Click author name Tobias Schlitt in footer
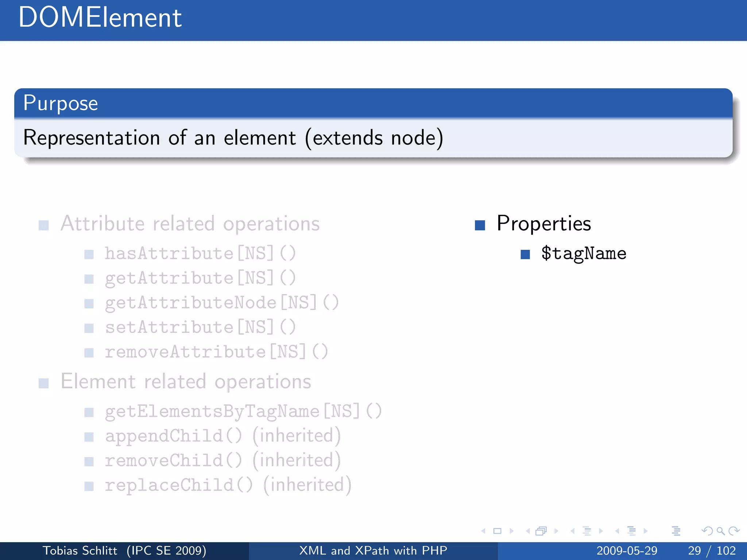The width and height of the screenshot is (747, 560). coord(80,551)
